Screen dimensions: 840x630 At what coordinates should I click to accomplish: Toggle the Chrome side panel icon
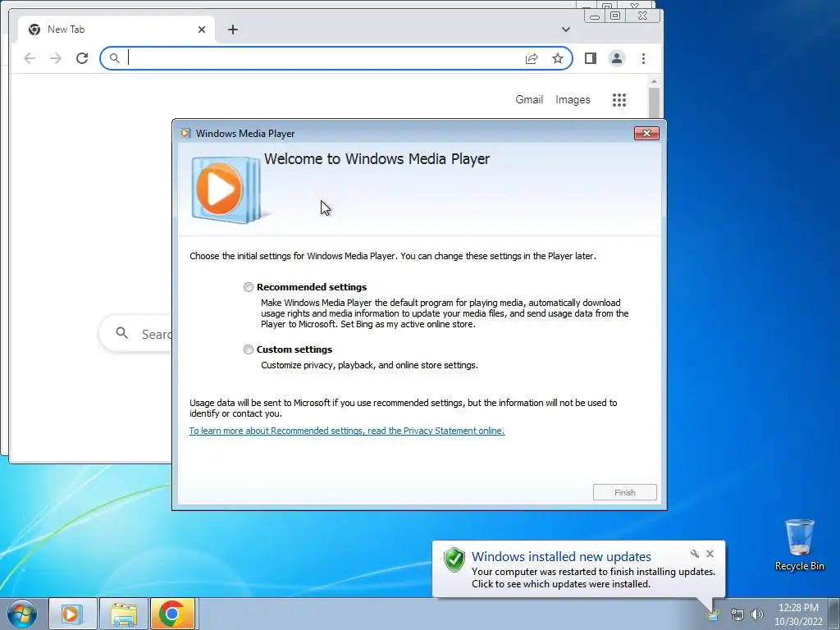point(591,58)
